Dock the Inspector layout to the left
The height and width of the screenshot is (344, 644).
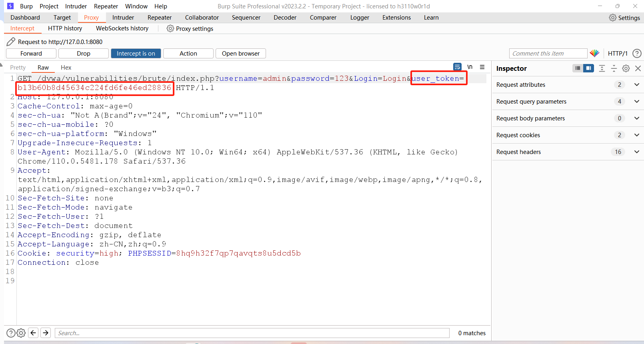[x=578, y=68]
